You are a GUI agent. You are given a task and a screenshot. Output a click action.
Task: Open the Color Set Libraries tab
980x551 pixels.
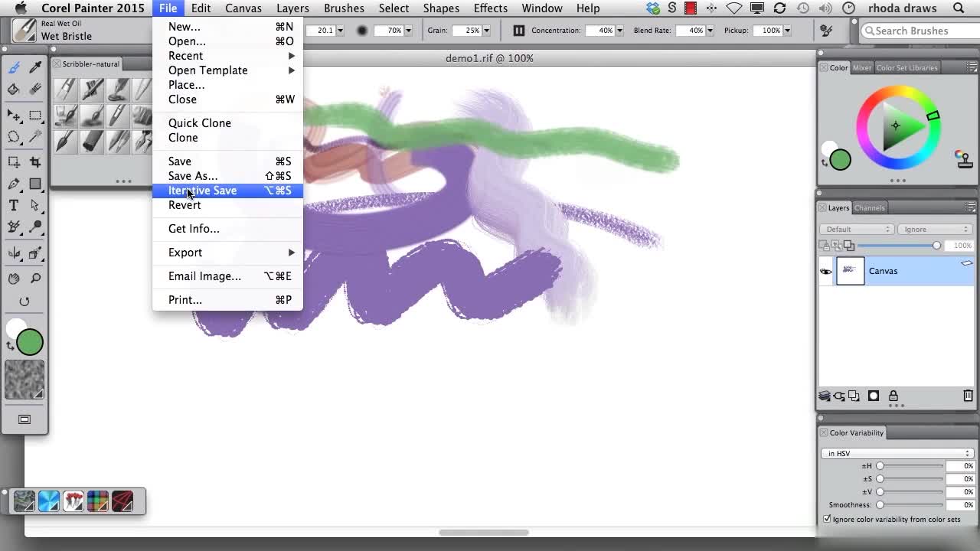(x=906, y=67)
